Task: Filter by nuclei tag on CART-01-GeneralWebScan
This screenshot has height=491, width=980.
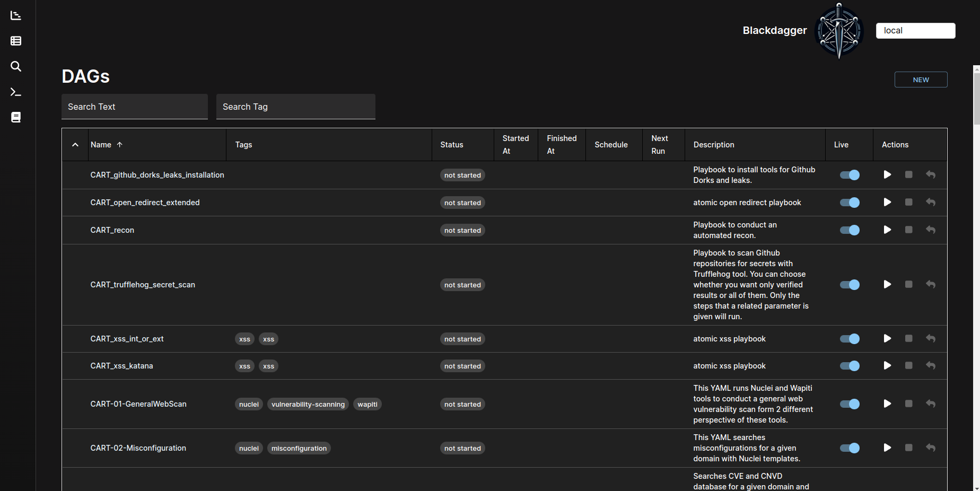Action: click(x=249, y=404)
